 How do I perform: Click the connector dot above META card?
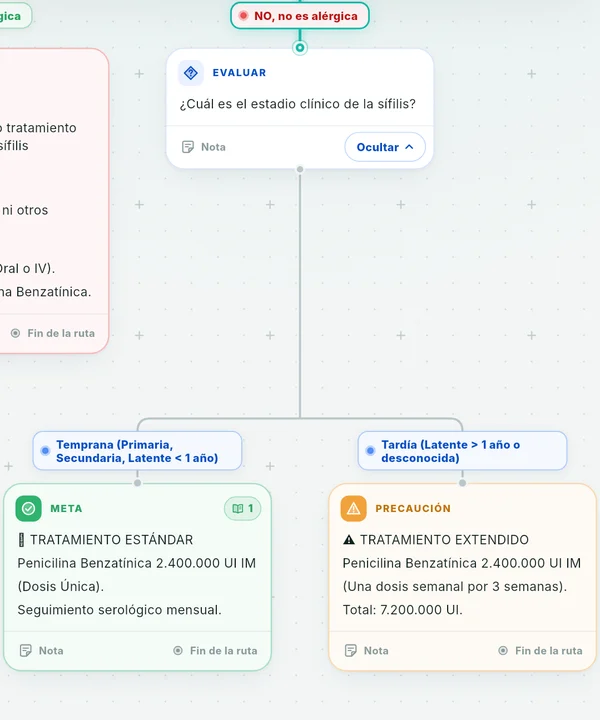pyautogui.click(x=137, y=483)
